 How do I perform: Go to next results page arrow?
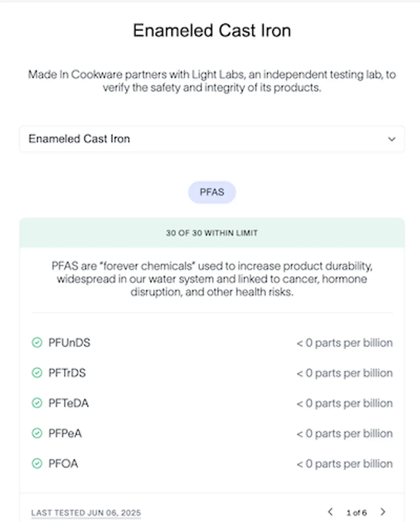click(x=383, y=512)
